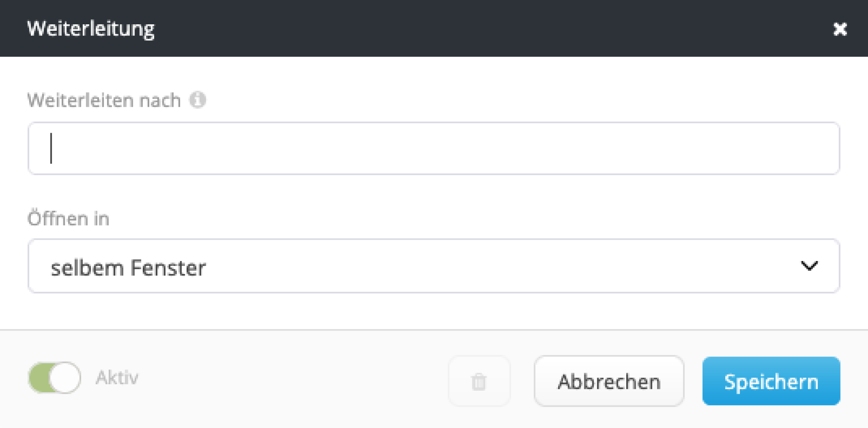Click the info icon beside Weiterleiten nach
The width and height of the screenshot is (868, 428).
197,100
